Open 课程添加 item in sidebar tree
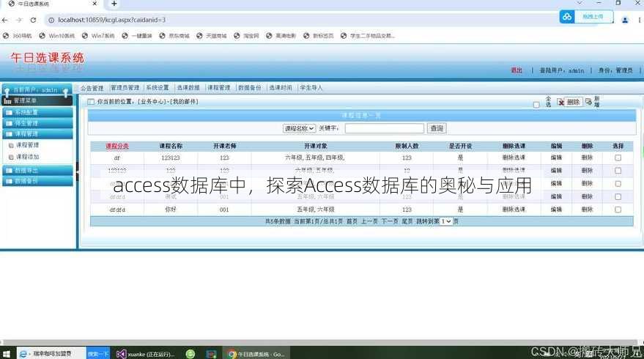The image size is (644, 359). [x=27, y=157]
